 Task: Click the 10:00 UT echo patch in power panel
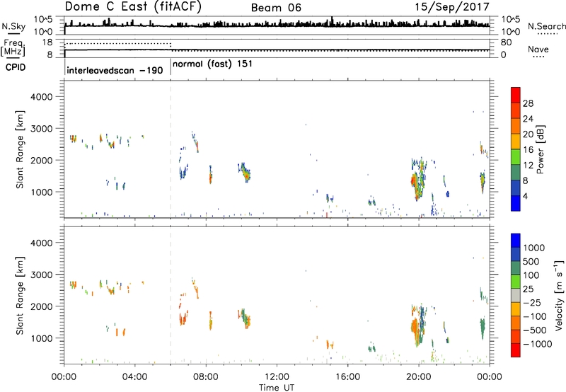(x=244, y=172)
